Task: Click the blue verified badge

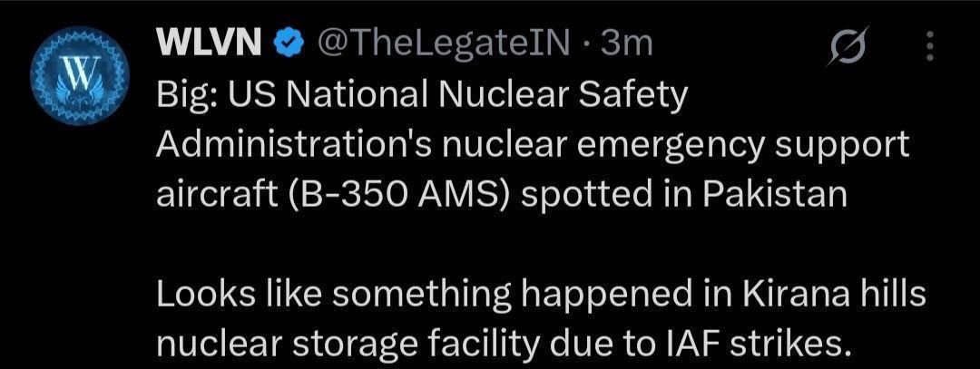Action: [x=289, y=44]
